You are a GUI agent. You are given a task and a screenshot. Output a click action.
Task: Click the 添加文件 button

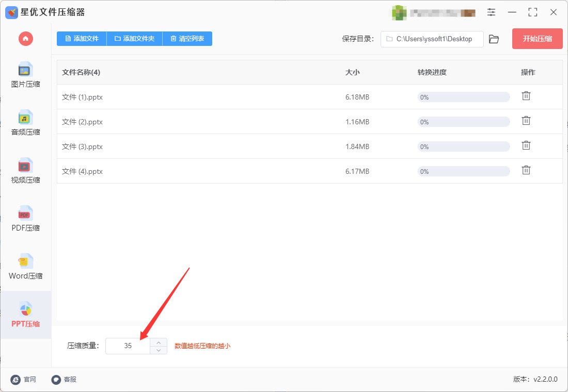(x=82, y=39)
